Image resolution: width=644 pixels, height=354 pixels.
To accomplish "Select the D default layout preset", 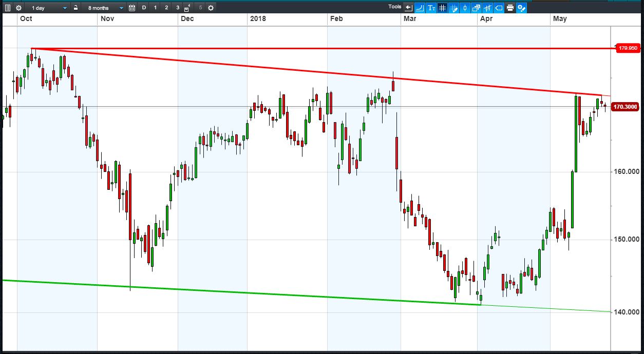I will pyautogui.click(x=144, y=8).
